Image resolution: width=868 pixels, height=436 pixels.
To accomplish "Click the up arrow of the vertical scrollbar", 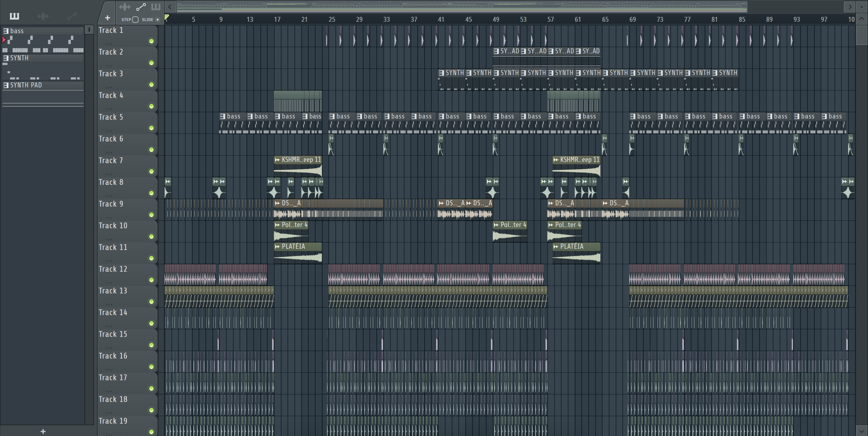I will pyautogui.click(x=862, y=19).
